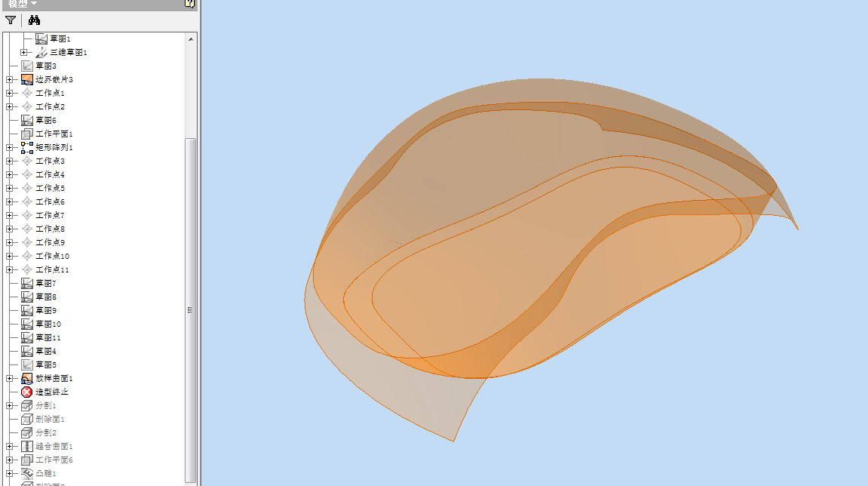Click the red 造型终止 end-of-part marker icon
This screenshot has height=486, width=868.
27,392
